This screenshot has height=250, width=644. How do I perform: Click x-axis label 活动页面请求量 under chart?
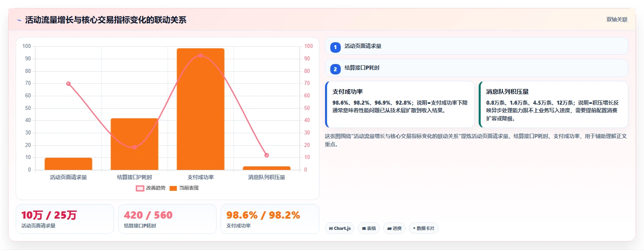(68, 177)
